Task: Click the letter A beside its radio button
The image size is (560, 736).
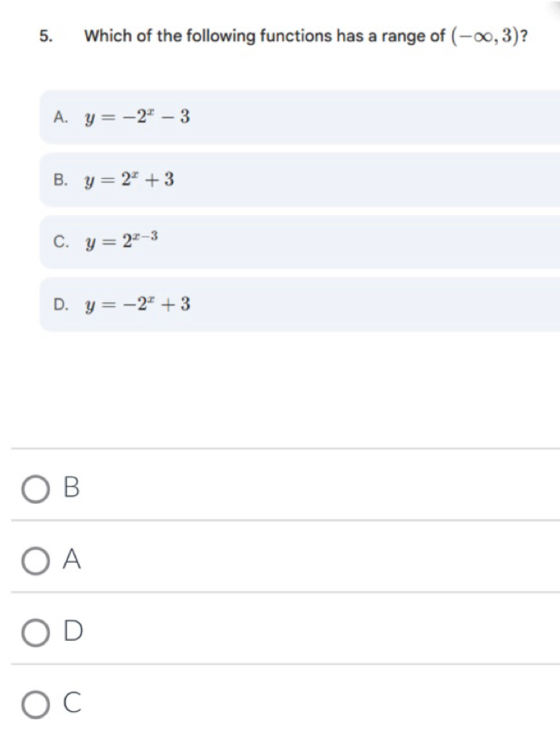Action: [72, 559]
